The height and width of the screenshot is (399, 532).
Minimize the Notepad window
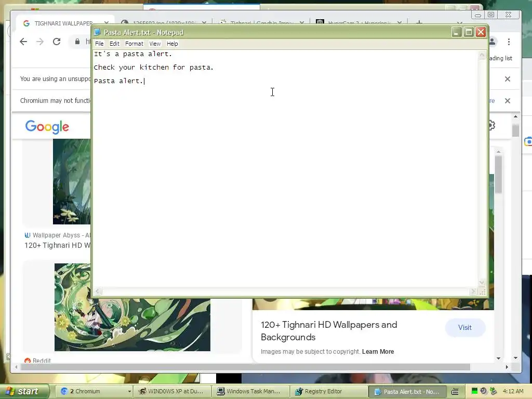coord(456,32)
